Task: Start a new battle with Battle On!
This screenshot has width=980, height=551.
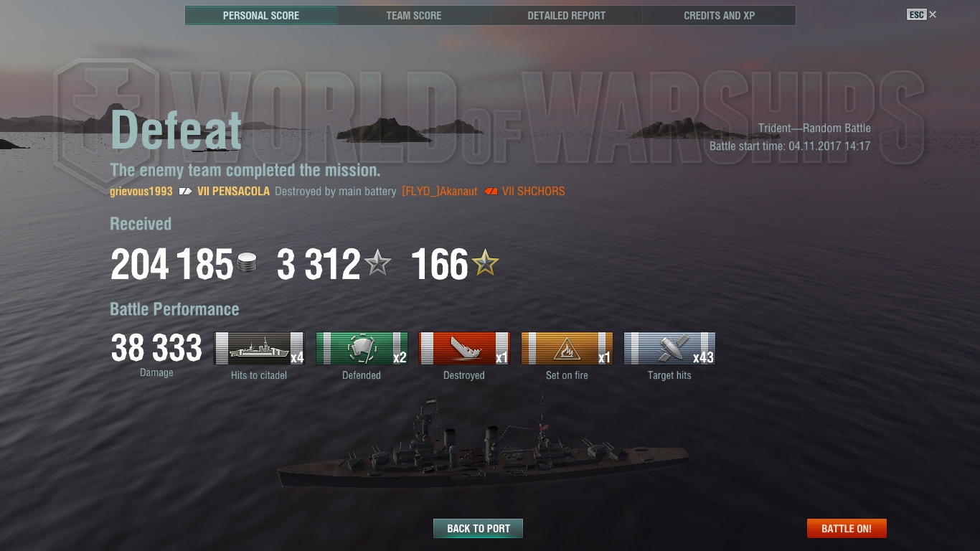Action: pos(847,529)
